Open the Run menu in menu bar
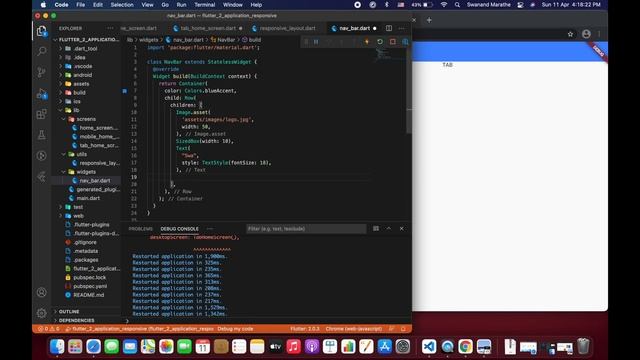Viewport: 640px width, 360px height. pyautogui.click(x=181, y=5)
